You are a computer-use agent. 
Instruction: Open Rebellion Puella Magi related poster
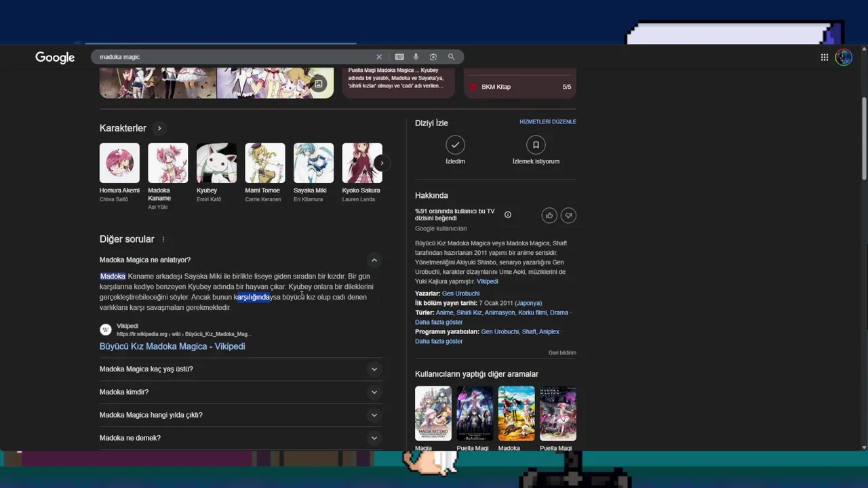pos(475,413)
